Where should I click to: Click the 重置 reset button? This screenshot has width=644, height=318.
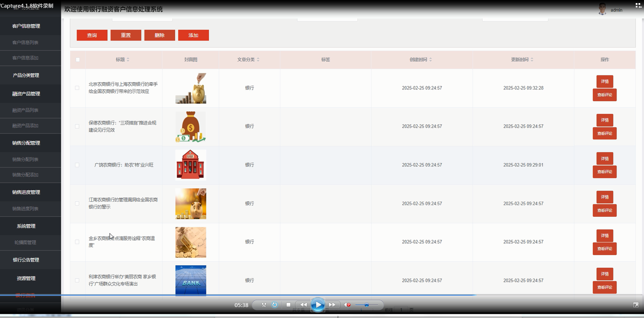pos(126,35)
